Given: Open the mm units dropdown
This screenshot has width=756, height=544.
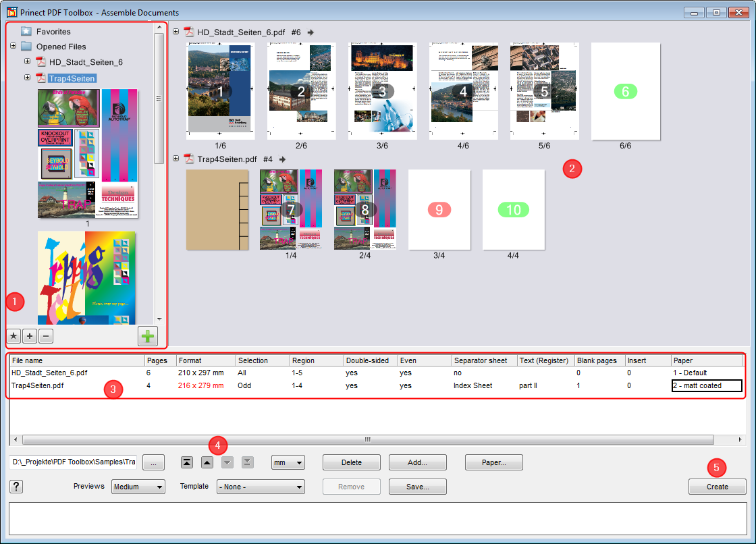Looking at the screenshot, I should [x=288, y=462].
